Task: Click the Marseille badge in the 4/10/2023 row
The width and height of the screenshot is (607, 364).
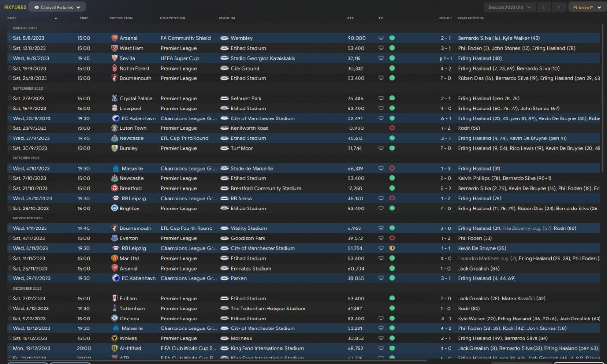Action: point(116,168)
